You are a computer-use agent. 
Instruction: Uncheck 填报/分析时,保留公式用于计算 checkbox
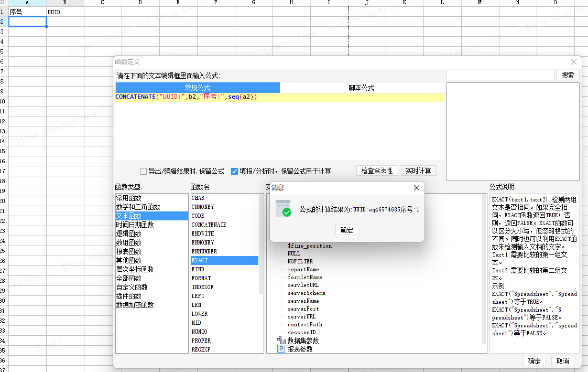(234, 171)
